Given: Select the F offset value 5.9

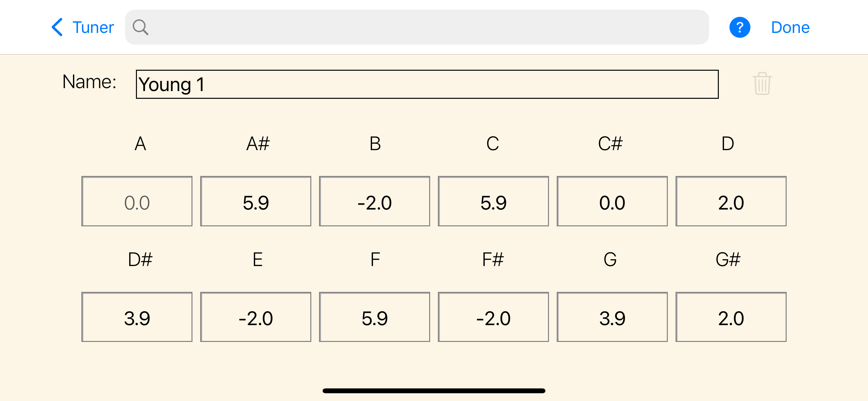Looking at the screenshot, I should point(375,317).
